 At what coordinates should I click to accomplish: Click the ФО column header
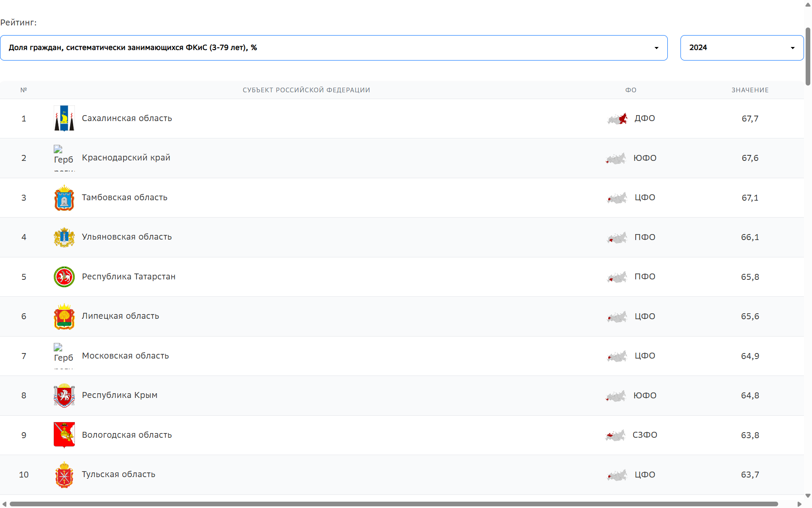631,90
